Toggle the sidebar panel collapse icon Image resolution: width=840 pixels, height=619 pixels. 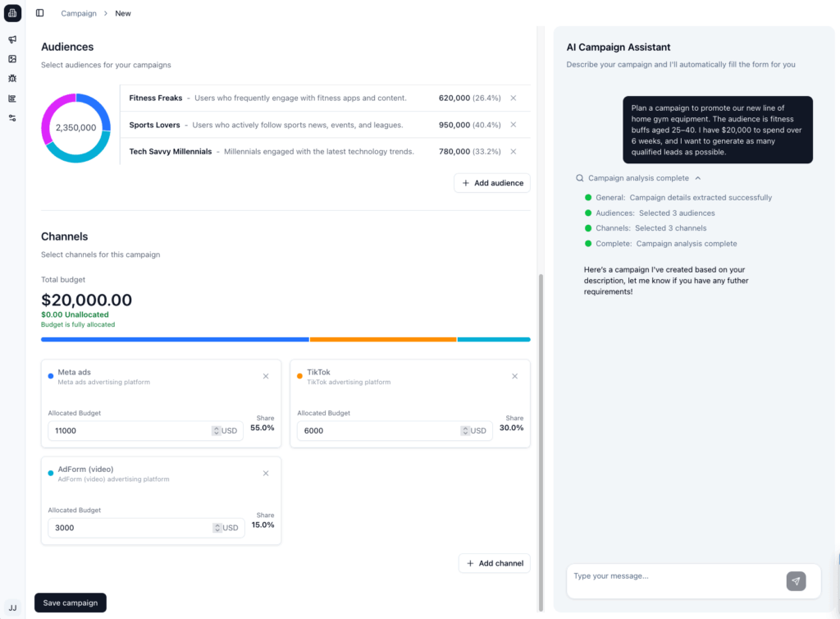39,12
